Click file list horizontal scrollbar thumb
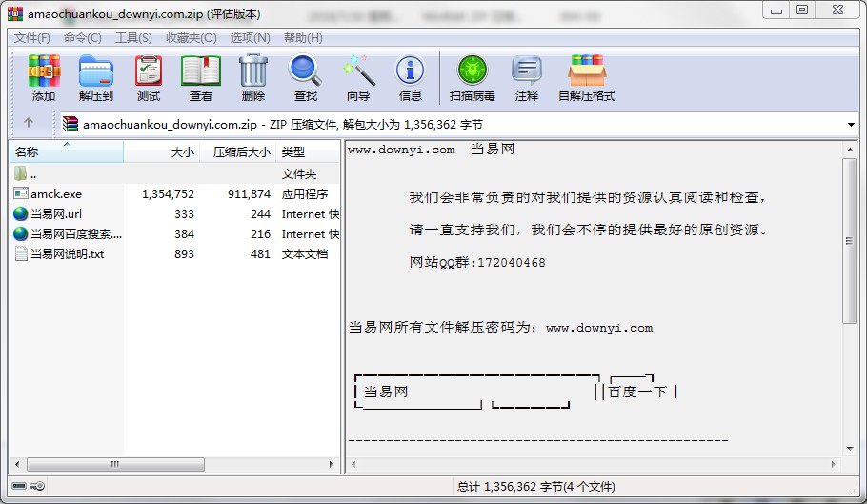867x504 pixels. pyautogui.click(x=115, y=464)
